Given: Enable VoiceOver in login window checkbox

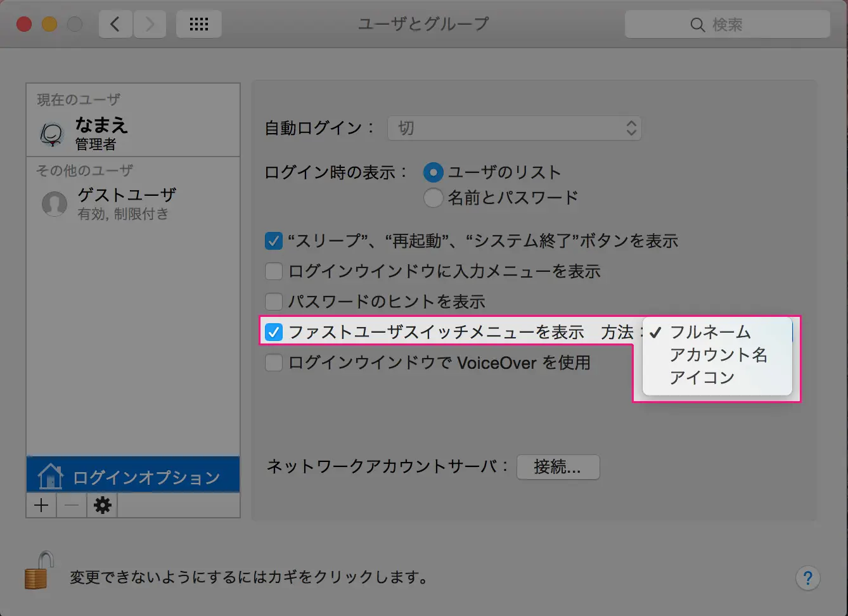Looking at the screenshot, I should click(x=274, y=363).
